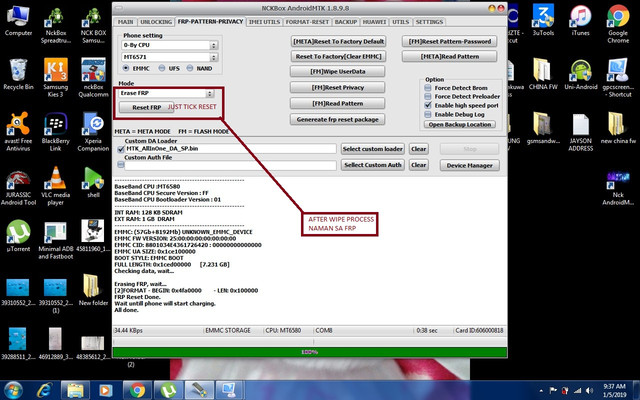This screenshot has height=400, width=640.
Task: Toggle Enable high speed port checkbox
Action: (x=428, y=105)
